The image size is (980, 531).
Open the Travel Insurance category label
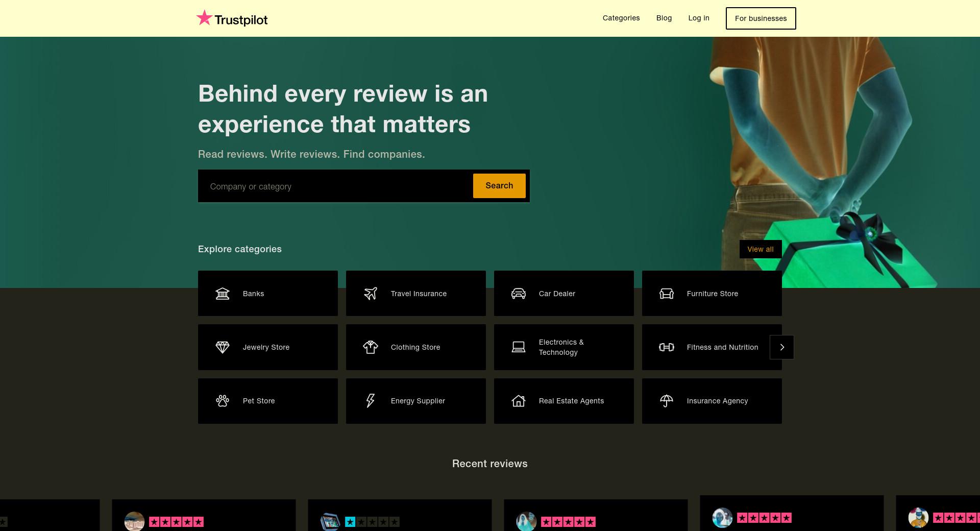click(x=419, y=294)
